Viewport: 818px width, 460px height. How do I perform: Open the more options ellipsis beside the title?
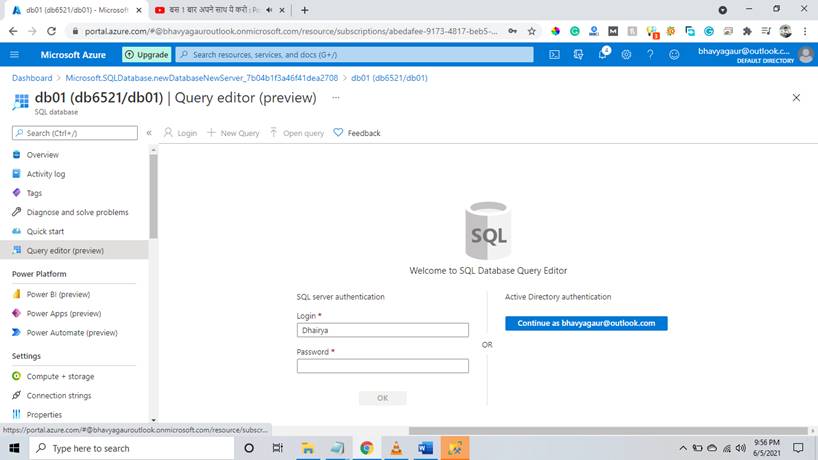point(335,98)
